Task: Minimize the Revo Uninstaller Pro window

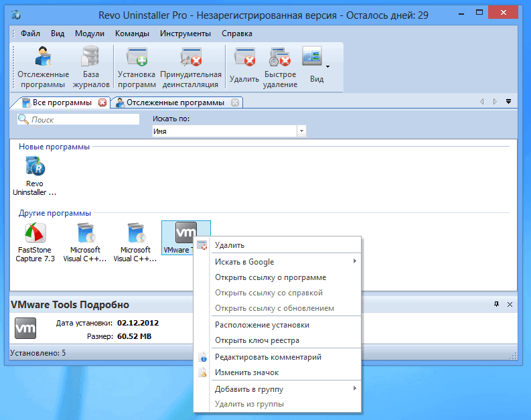Action: (x=461, y=13)
